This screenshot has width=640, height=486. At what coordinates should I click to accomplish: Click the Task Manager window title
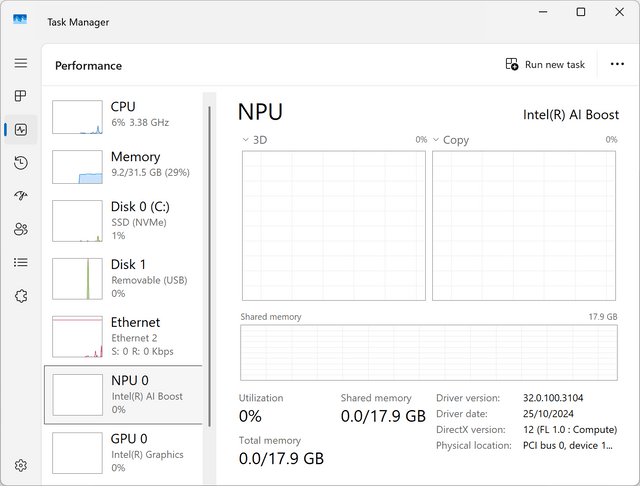[x=78, y=22]
